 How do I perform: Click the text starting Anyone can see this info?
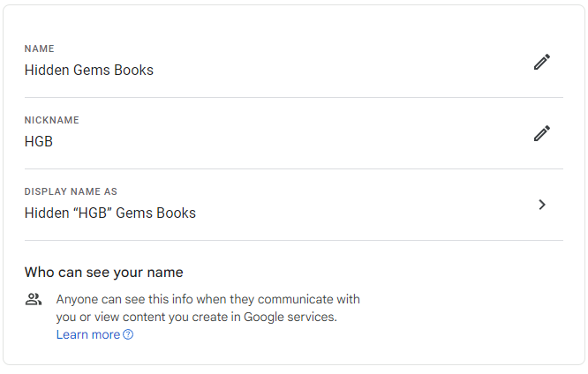tap(207, 299)
